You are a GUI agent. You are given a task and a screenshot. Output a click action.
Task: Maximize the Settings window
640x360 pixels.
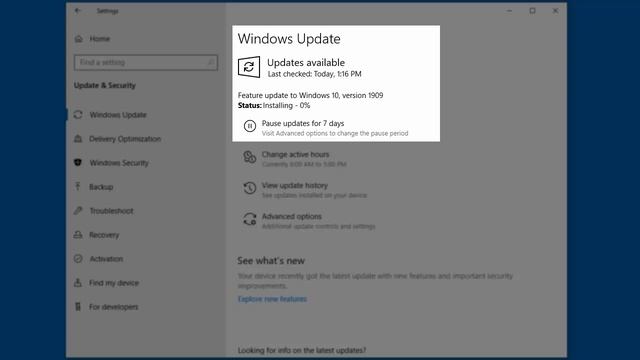pos(532,11)
